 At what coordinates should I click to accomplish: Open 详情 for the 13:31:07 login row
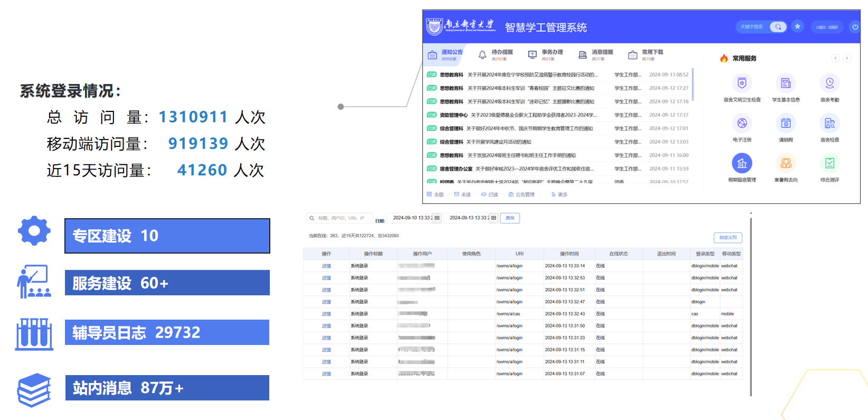tap(326, 374)
